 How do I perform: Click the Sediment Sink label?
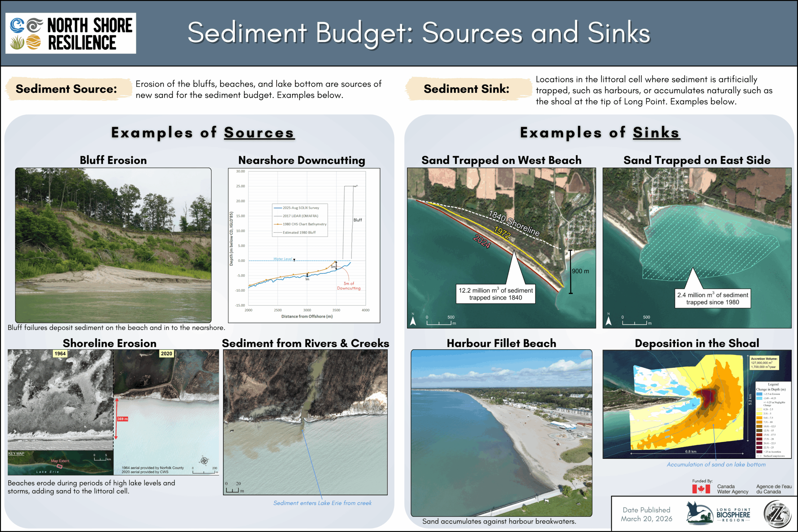466,89
